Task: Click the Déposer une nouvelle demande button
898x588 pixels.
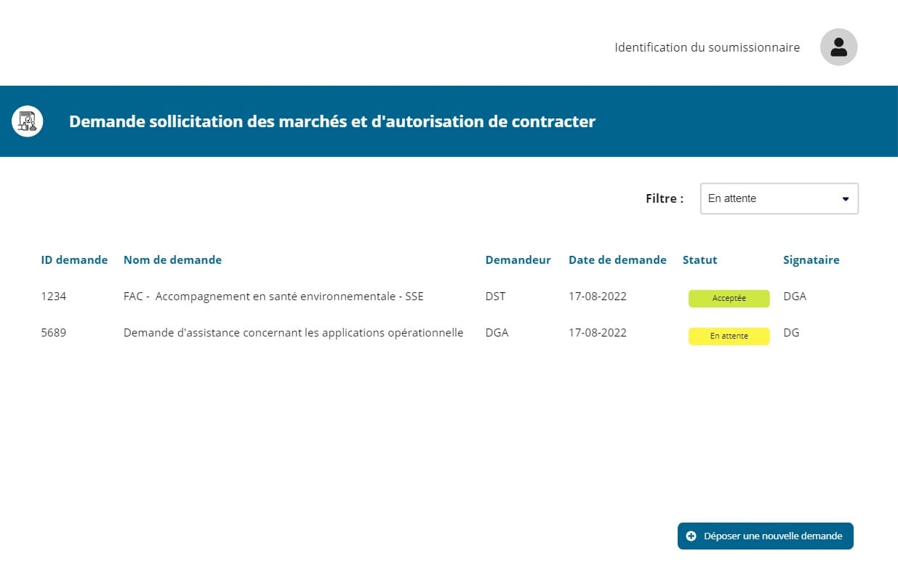Action: [766, 536]
